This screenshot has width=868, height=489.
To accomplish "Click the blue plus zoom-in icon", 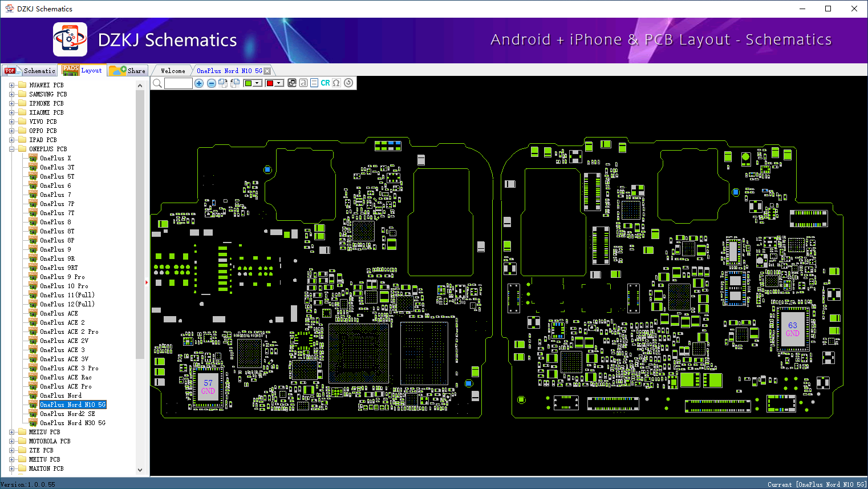I will click(199, 83).
